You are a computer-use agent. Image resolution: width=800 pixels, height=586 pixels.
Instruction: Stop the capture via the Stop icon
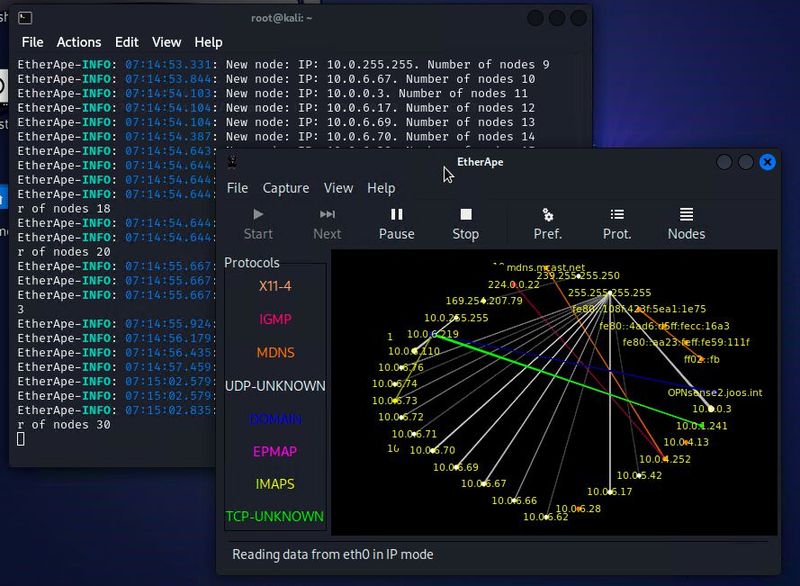click(x=465, y=222)
